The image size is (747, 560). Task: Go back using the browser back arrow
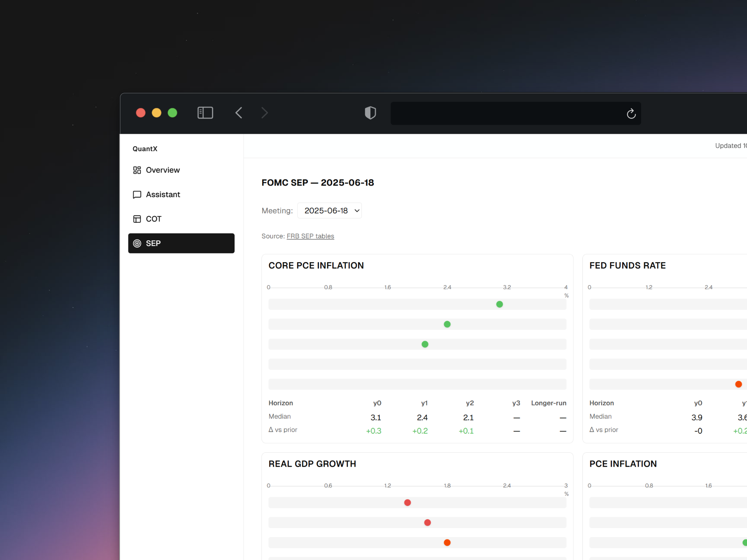click(x=239, y=113)
